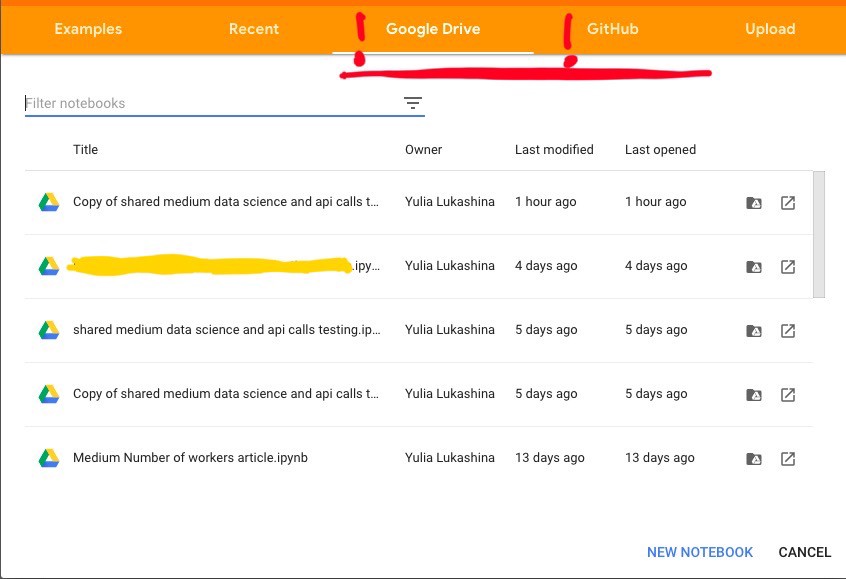Click the NEW NOTEBOOK button
Screen dimensions: 846x579
[700, 552]
